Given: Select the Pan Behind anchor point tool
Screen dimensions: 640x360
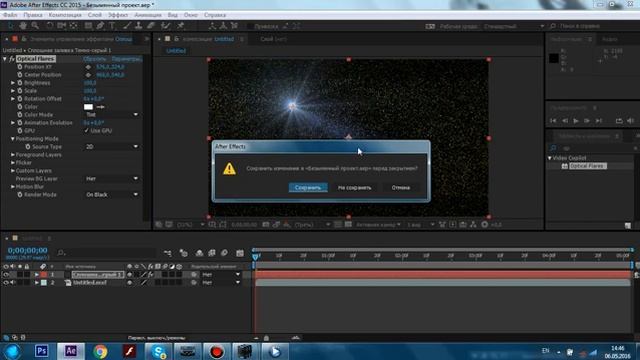Looking at the screenshot, I should 74,26.
